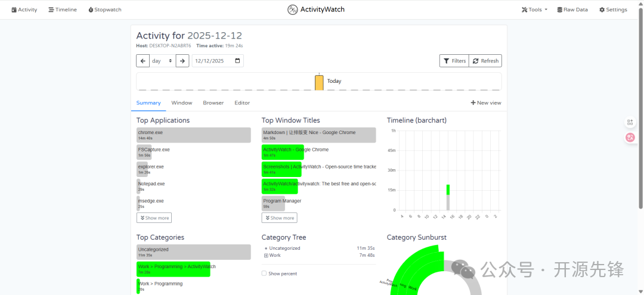Select Uncategorized row in Category Tree
The height and width of the screenshot is (295, 644).
(320, 249)
